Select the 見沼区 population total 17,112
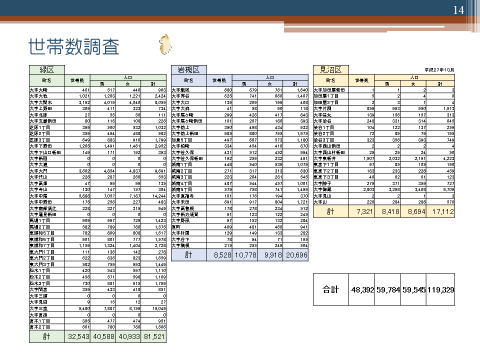 [441, 212]
